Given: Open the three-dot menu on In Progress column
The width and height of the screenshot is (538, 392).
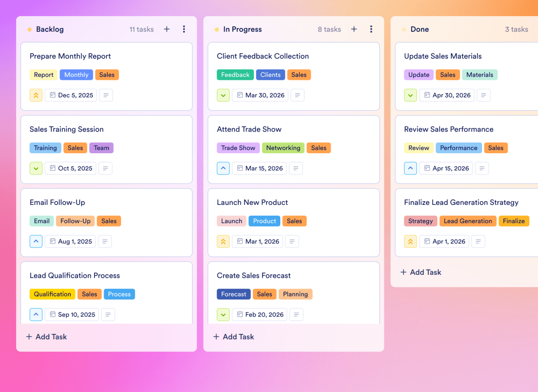Looking at the screenshot, I should [x=371, y=29].
